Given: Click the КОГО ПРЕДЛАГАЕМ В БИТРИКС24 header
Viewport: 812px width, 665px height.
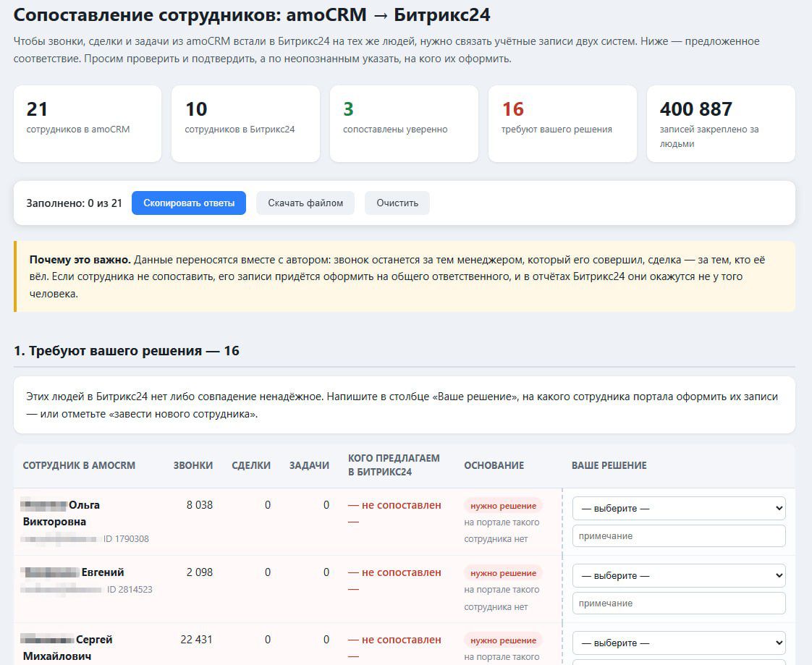Looking at the screenshot, I should tap(394, 465).
